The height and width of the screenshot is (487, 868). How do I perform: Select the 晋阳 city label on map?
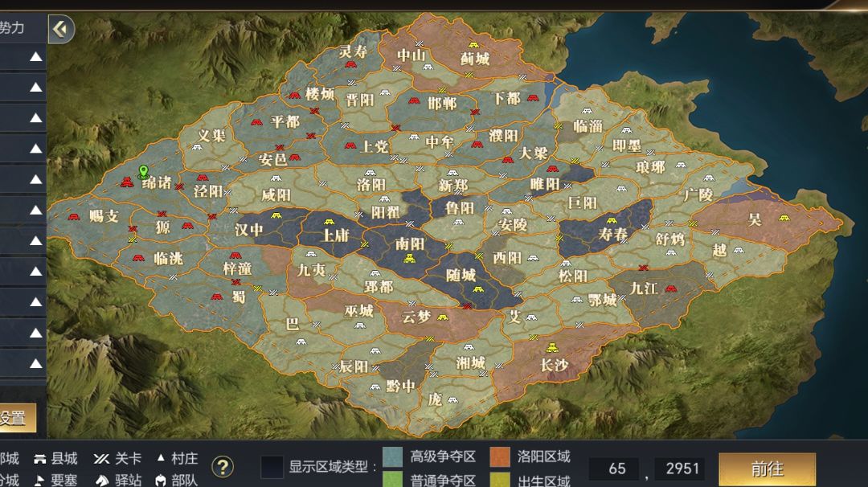[360, 100]
